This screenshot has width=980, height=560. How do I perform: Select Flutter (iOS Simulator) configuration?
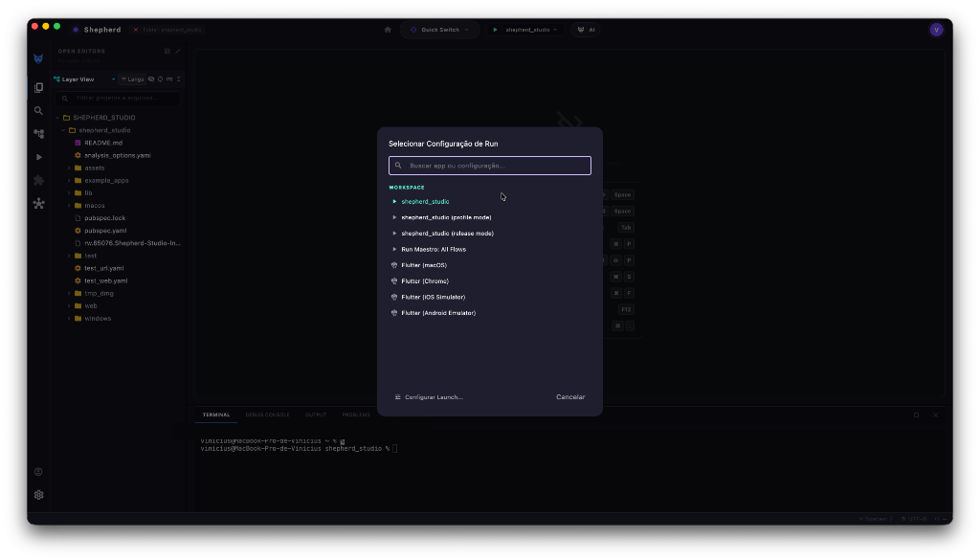[489, 297]
